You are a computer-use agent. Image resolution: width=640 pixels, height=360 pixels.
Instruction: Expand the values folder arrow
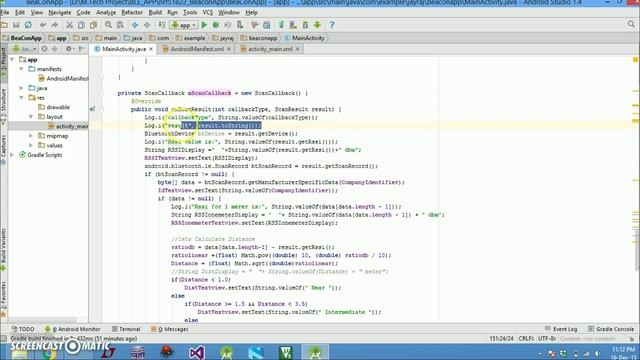point(31,145)
